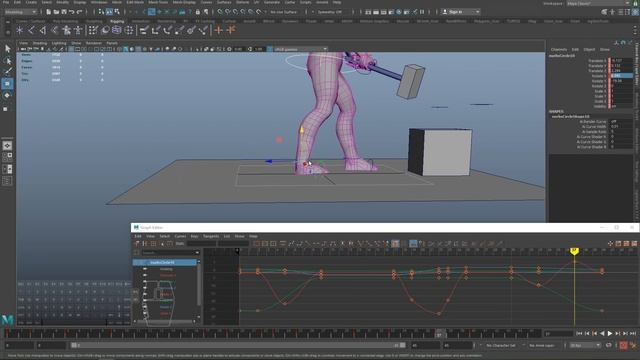Click the No Live Surface field

coord(284,12)
